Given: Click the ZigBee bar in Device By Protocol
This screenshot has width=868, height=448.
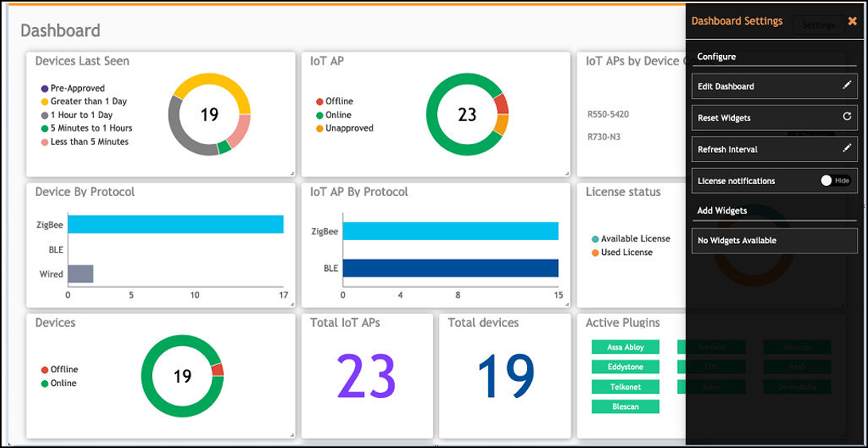Looking at the screenshot, I should [x=175, y=225].
